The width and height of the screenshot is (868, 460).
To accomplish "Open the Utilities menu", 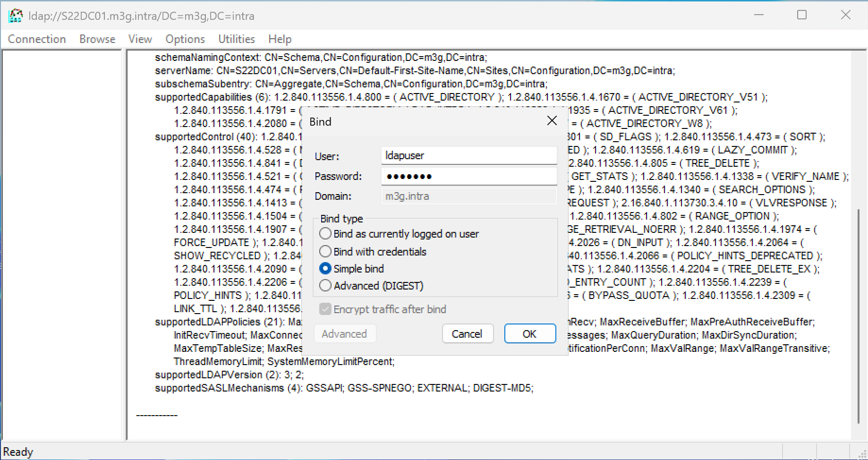I will click(x=236, y=39).
